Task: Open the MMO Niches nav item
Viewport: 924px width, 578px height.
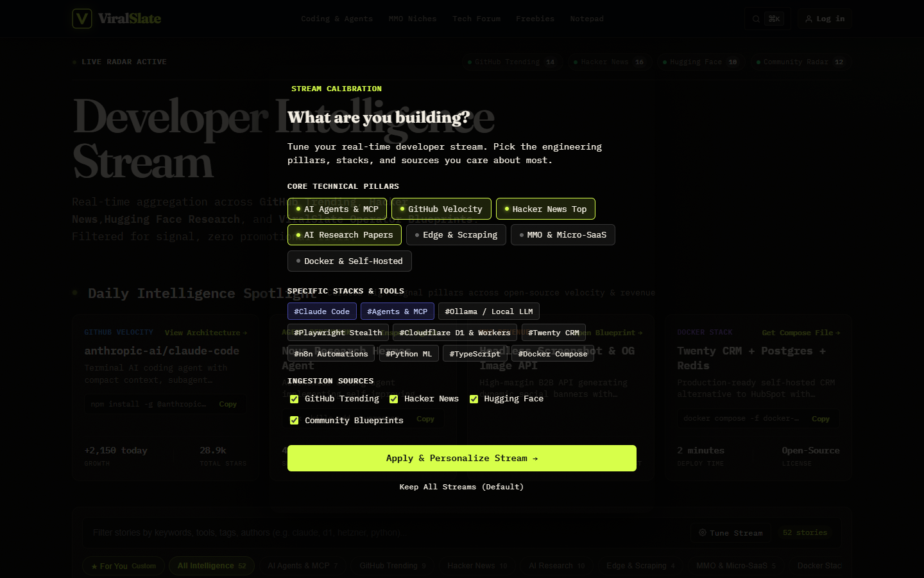Action: [x=413, y=19]
